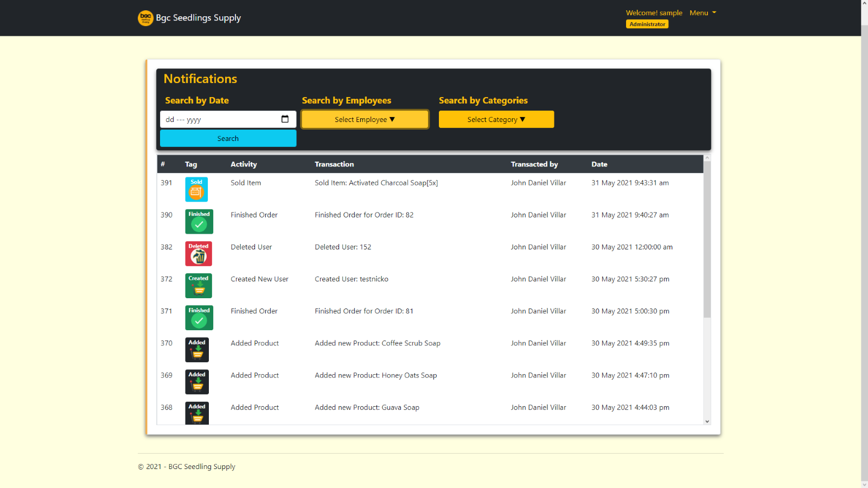Click the Added tag icon in row 369

tap(197, 382)
